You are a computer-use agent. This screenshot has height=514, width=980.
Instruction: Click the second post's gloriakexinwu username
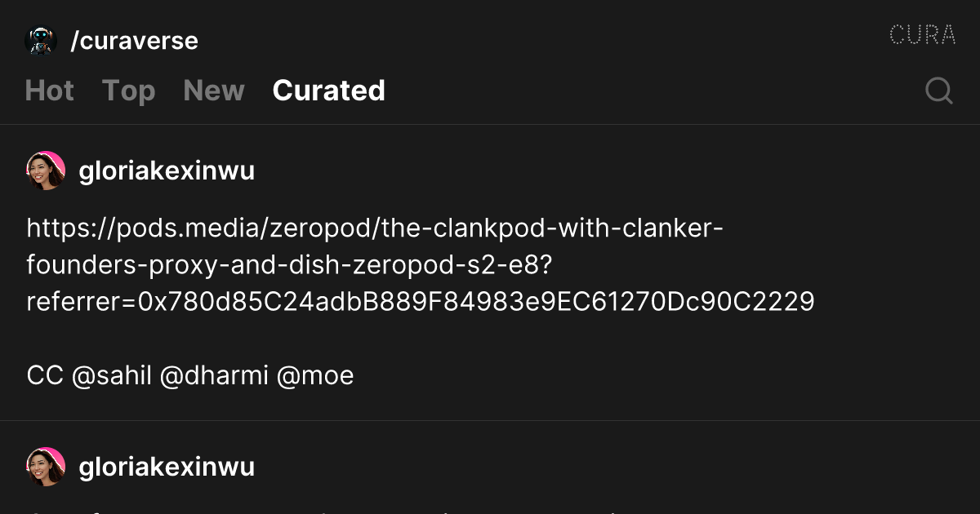click(x=167, y=467)
